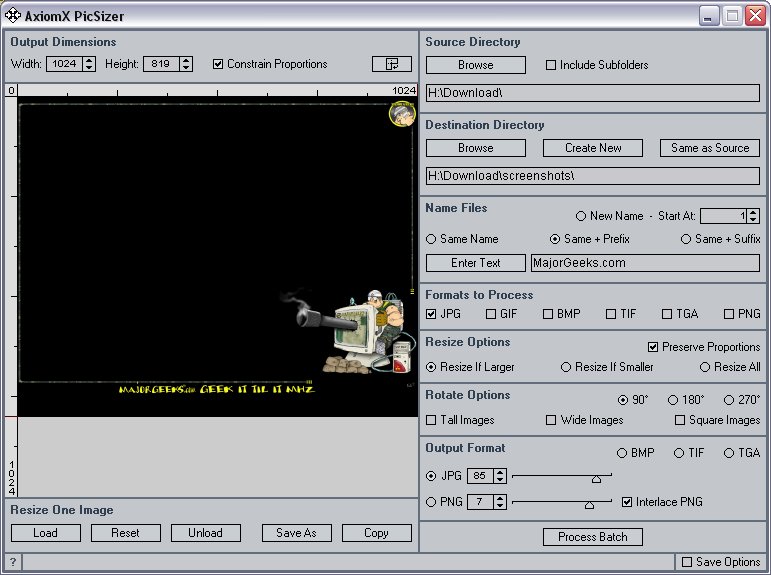Toggle Preserve Proportions checkbox
The height and width of the screenshot is (575, 771).
coord(653,347)
